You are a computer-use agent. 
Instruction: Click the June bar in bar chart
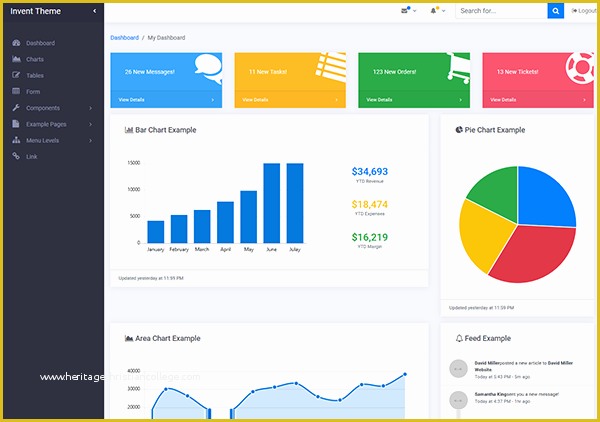coord(271,203)
